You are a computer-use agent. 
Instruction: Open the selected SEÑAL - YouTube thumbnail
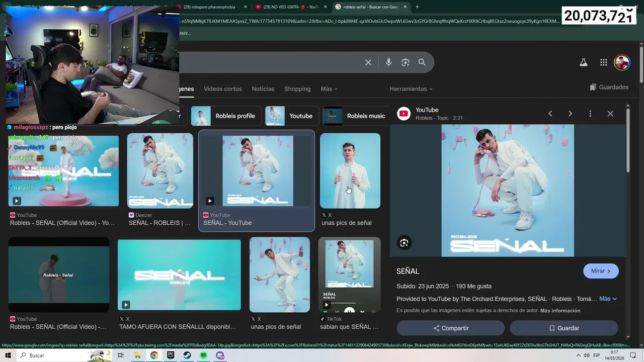coord(257,170)
